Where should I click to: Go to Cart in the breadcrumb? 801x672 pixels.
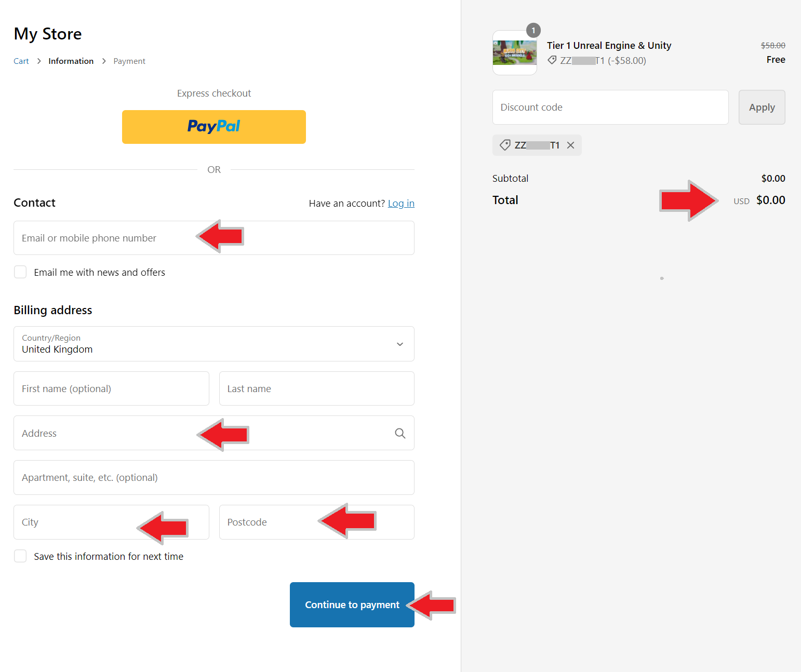[x=21, y=61]
